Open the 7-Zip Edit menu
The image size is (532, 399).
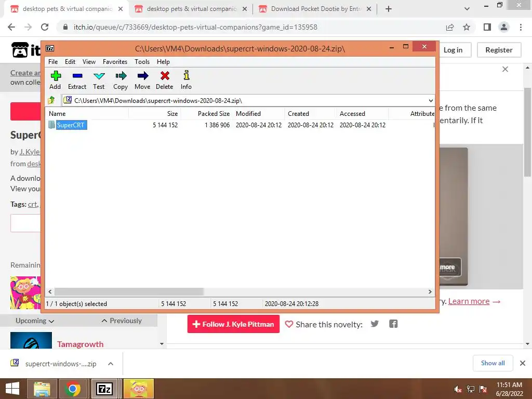(x=70, y=62)
